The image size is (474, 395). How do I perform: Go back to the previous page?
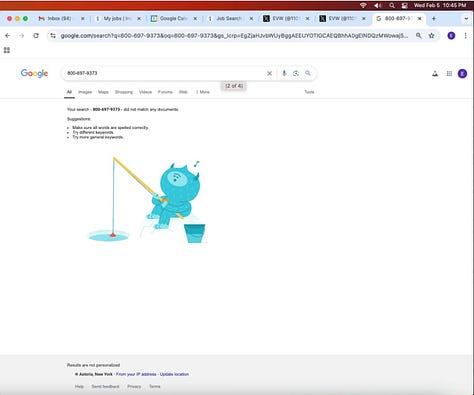8,36
